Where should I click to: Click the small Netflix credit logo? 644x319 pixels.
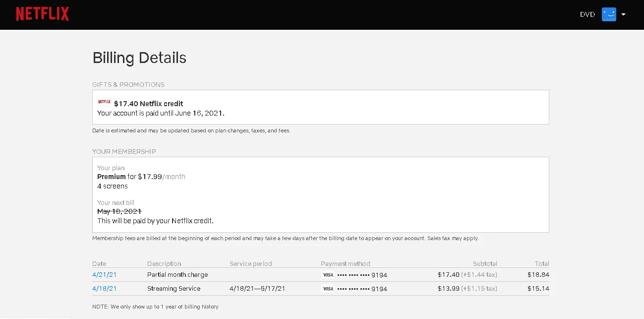[104, 102]
